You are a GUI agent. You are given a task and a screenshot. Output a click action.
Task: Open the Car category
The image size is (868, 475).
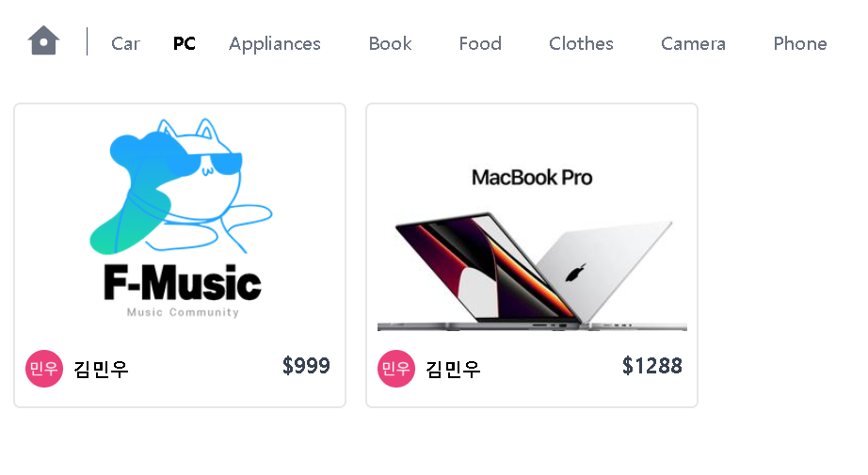(x=125, y=43)
